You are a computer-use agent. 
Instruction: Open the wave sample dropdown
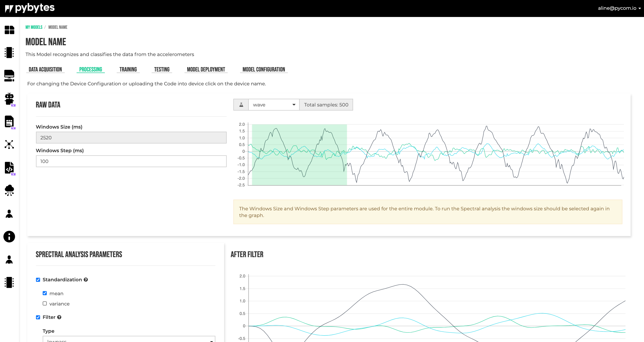tap(274, 105)
